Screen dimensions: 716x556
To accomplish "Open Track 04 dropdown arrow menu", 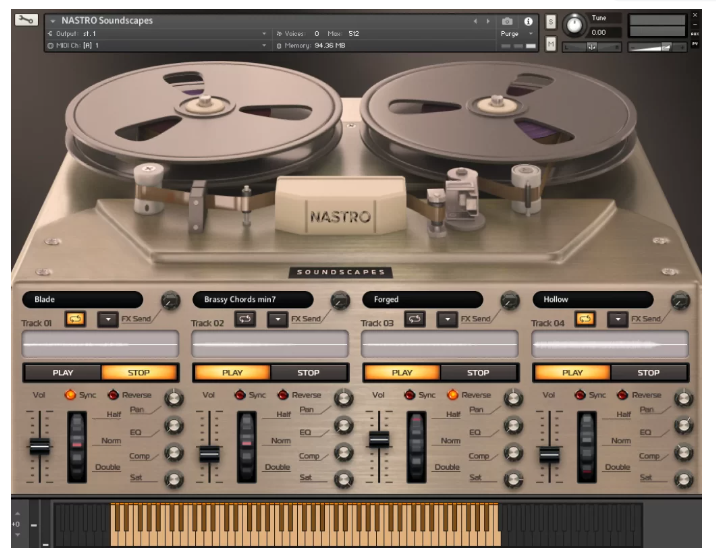I will [x=618, y=320].
